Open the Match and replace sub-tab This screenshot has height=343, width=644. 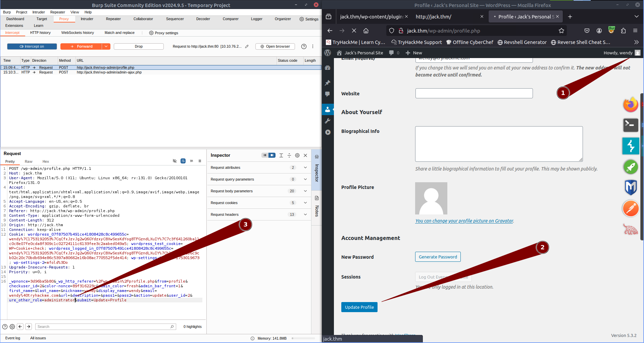click(x=119, y=33)
